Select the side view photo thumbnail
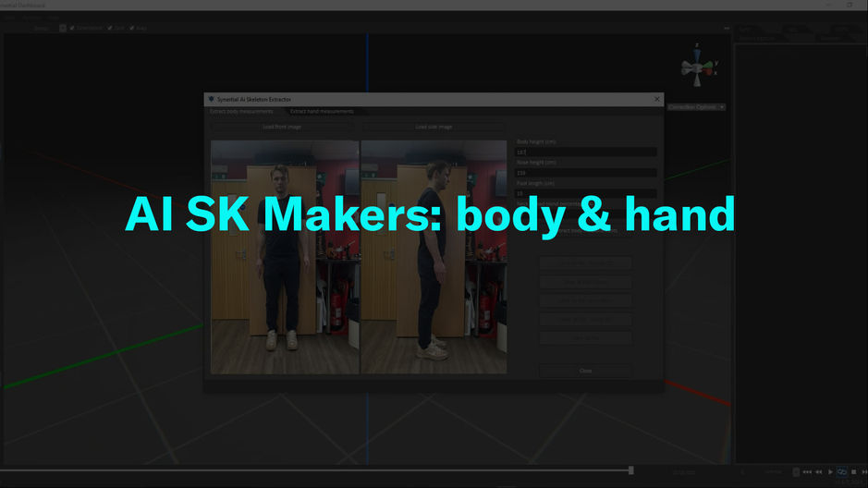 (434, 257)
